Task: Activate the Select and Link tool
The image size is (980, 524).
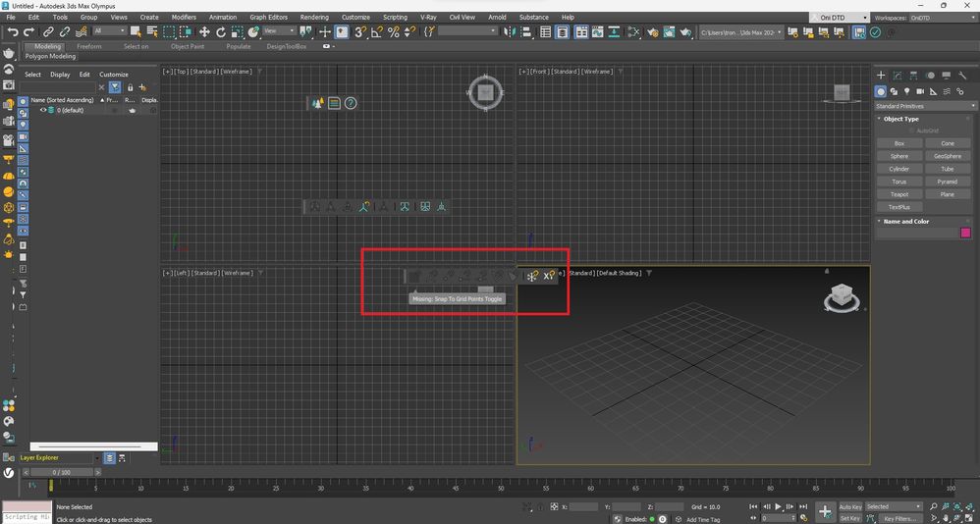Action: point(49,31)
